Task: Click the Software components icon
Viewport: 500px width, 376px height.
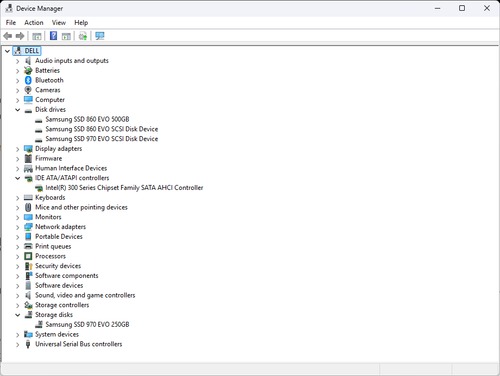Action: pyautogui.click(x=28, y=276)
